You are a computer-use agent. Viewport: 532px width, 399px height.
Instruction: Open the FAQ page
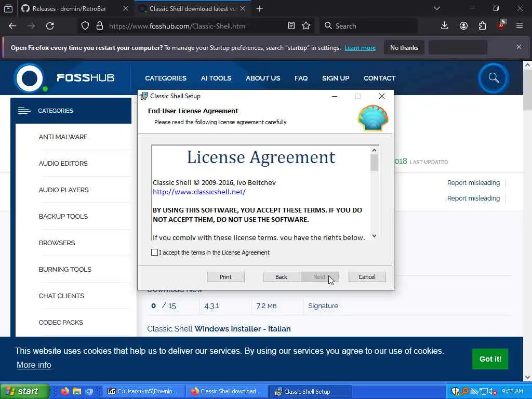(301, 78)
